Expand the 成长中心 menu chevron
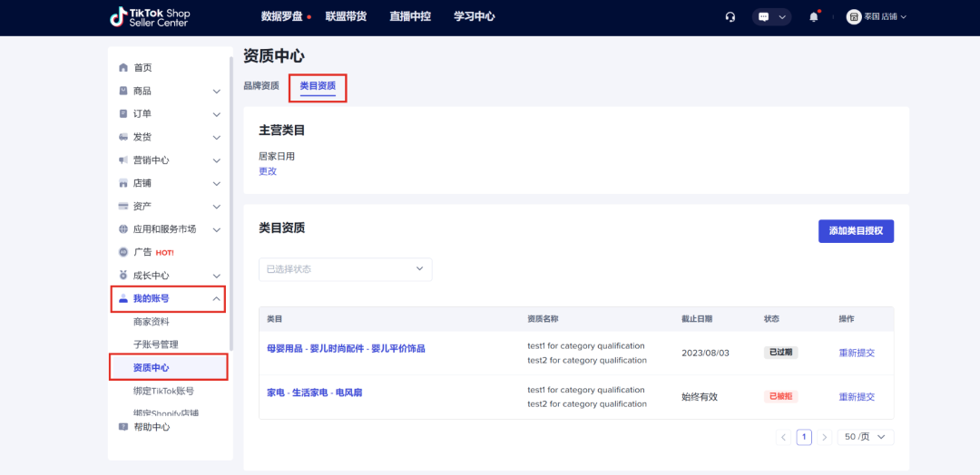Screen dimensions: 980x475 tap(216, 276)
